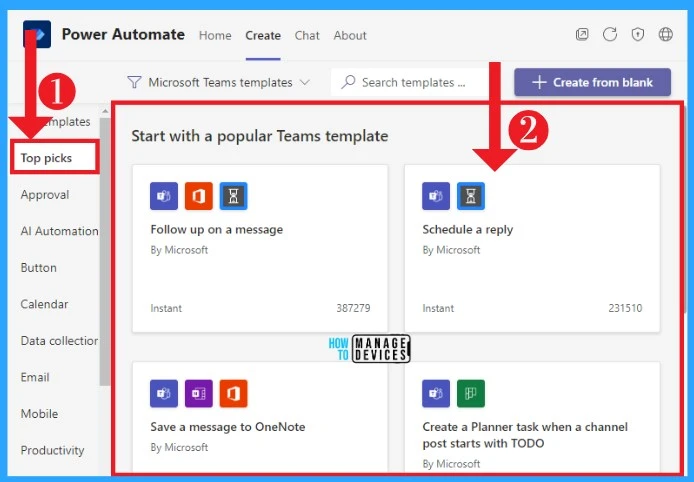Click Create from blank button
The height and width of the screenshot is (482, 694).
[x=592, y=82]
